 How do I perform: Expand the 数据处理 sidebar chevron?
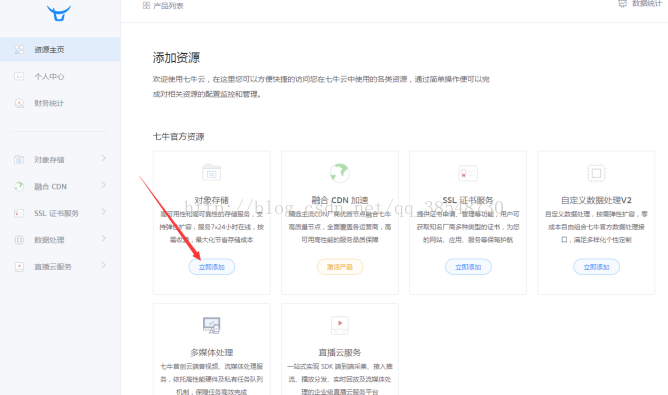click(x=104, y=239)
